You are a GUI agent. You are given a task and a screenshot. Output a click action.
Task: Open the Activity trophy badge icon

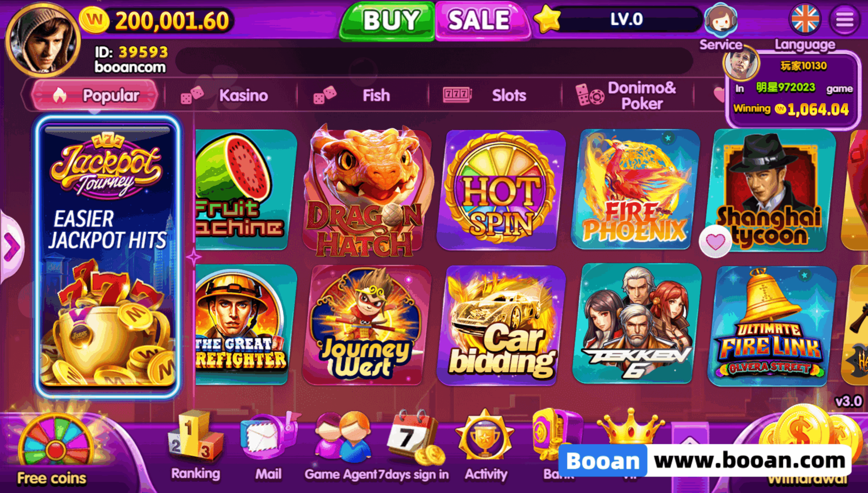(485, 436)
